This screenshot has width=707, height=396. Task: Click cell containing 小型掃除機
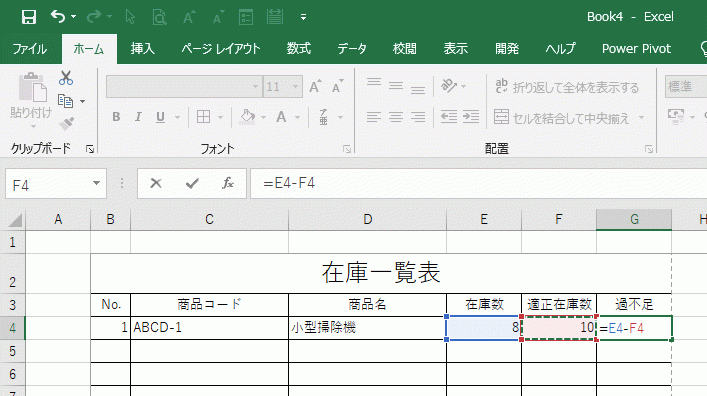(x=367, y=327)
